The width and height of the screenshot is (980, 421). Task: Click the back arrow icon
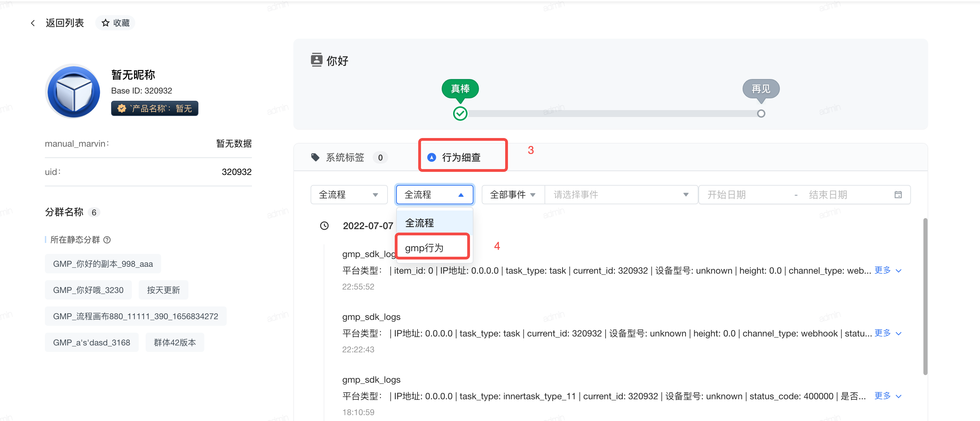(33, 23)
